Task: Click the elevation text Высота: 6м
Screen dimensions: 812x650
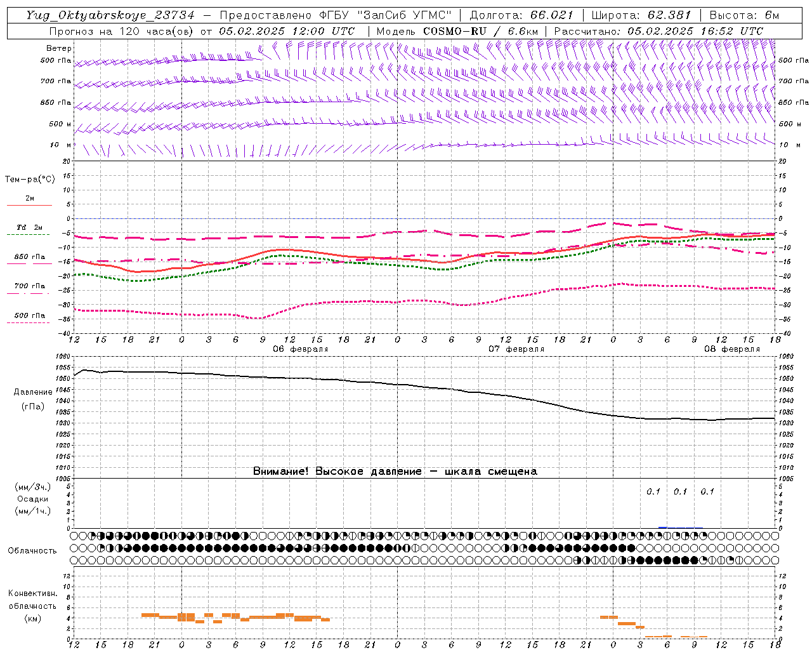Action: click(744, 15)
